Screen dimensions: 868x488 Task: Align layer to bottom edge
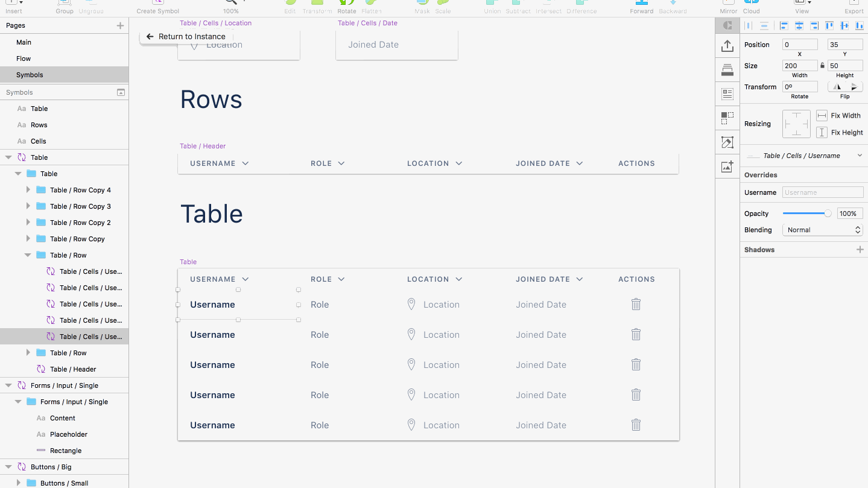coord(859,25)
